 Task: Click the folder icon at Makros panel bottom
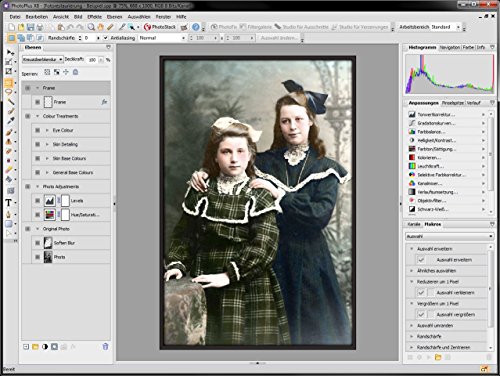pyautogui.click(x=438, y=357)
